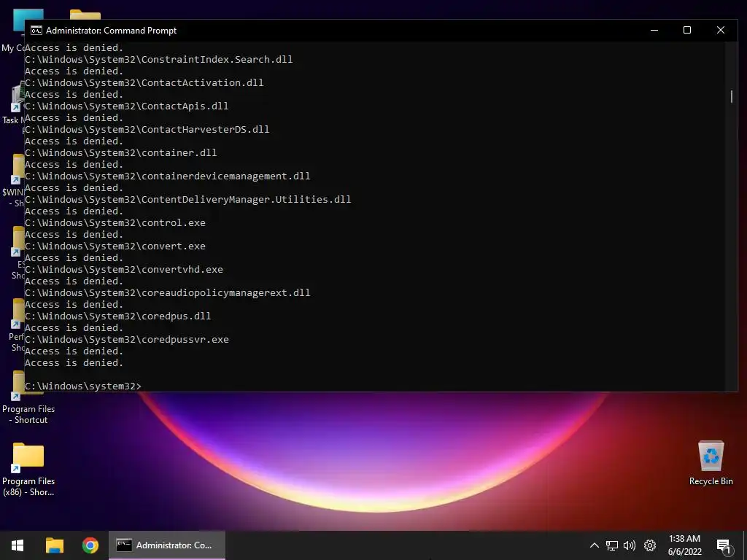
Task: Click the ContentDeliveryManager.Utilities.dll line
Action: 188,200
